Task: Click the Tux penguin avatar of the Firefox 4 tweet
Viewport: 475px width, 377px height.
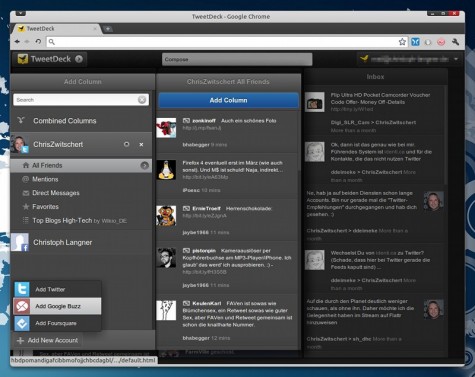Action: click(166, 170)
